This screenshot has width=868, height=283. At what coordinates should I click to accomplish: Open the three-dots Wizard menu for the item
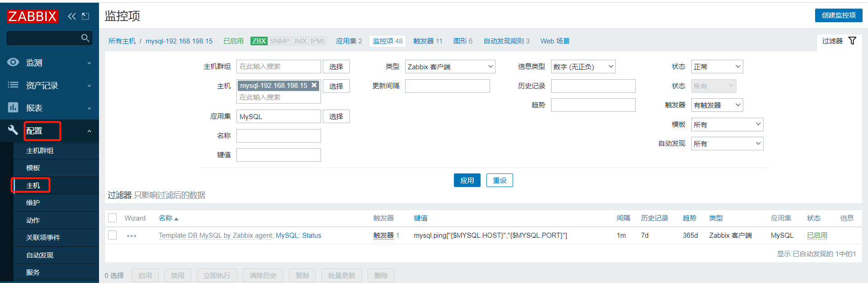click(132, 236)
